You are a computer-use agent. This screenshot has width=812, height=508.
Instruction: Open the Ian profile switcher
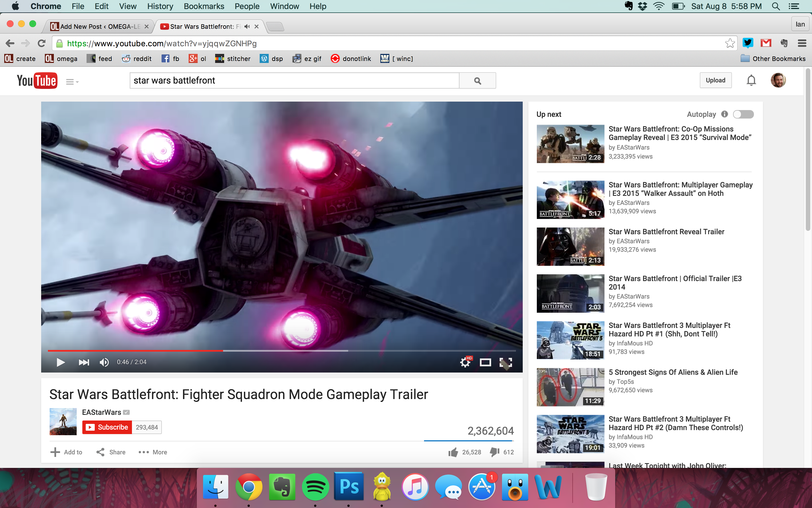coord(800,24)
